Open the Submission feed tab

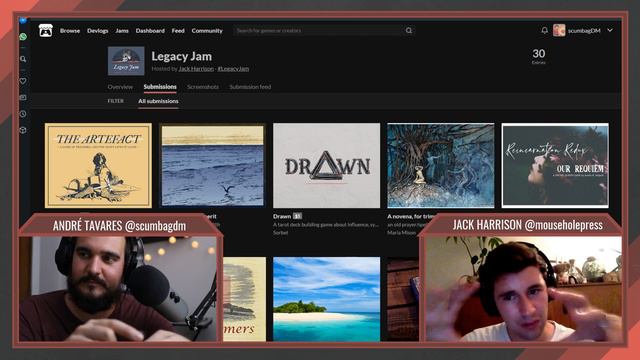[x=250, y=87]
